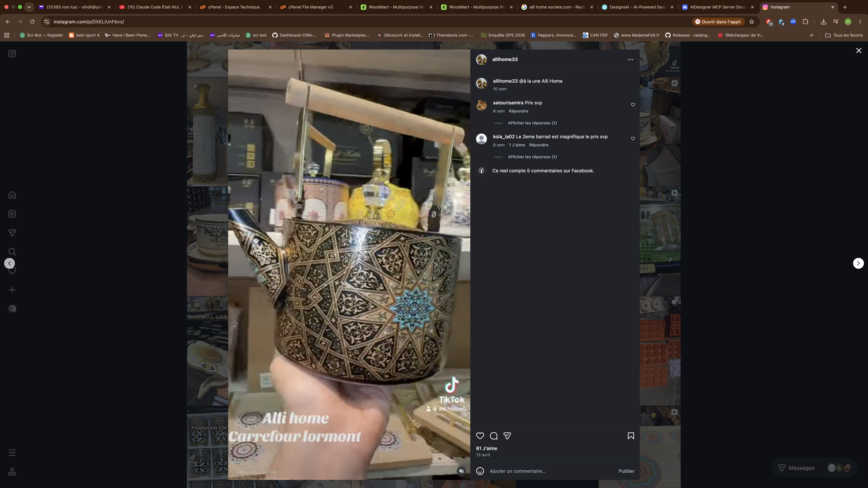Viewport: 868px width, 488px height.
Task: Unmute the reel video sound
Action: coord(461,471)
